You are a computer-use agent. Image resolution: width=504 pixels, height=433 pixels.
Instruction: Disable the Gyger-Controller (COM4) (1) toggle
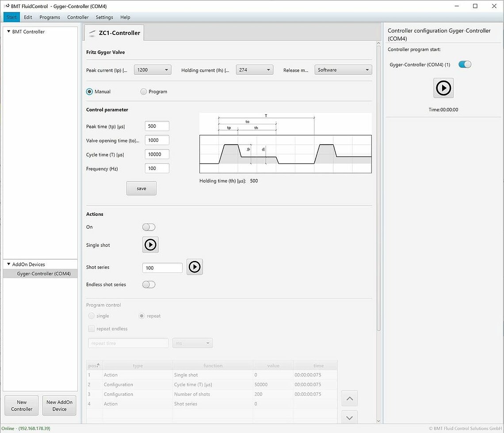tap(465, 65)
